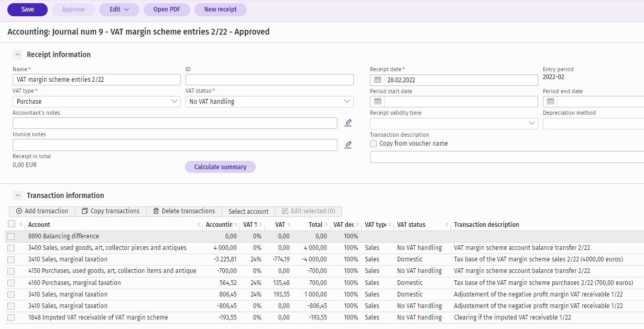Click the Calculate summary button
This screenshot has width=644, height=329.
(220, 167)
